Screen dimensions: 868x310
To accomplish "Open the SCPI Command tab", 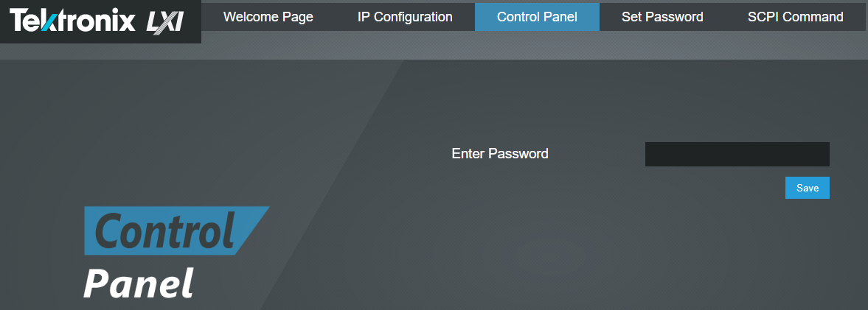I will coord(795,16).
